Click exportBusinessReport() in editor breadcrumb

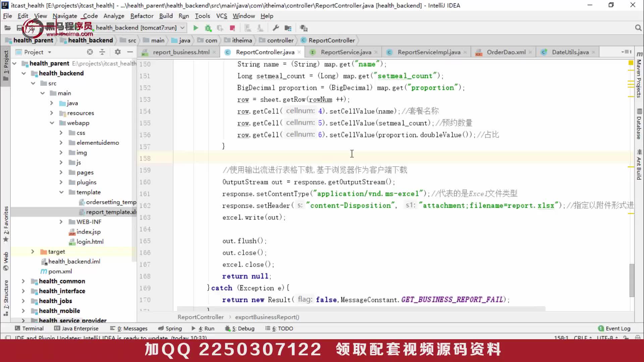267,317
